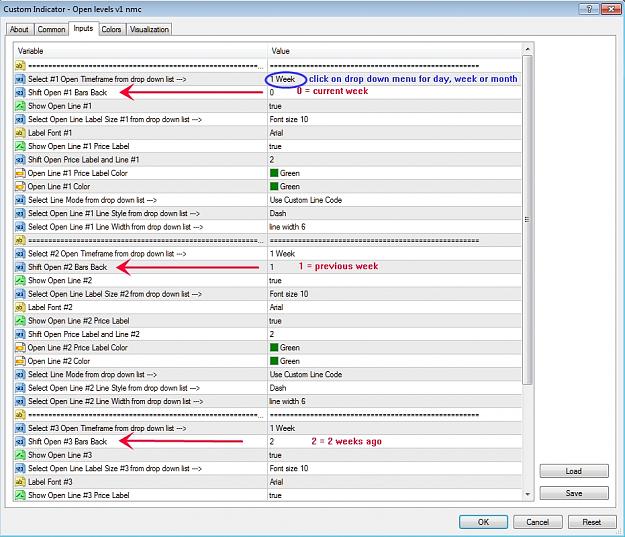Click the icon beside Select Open Line #1 Line Style

click(20, 213)
